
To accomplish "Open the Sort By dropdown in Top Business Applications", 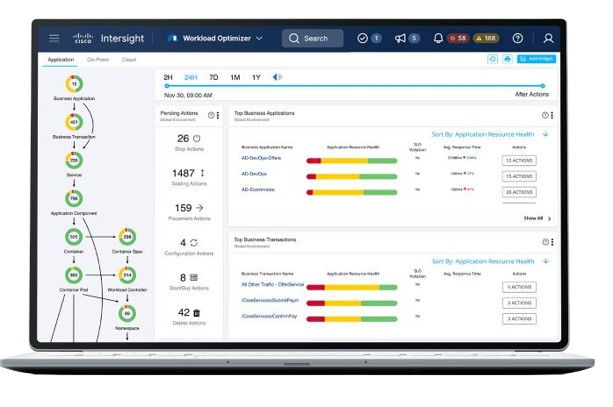I will [x=482, y=134].
